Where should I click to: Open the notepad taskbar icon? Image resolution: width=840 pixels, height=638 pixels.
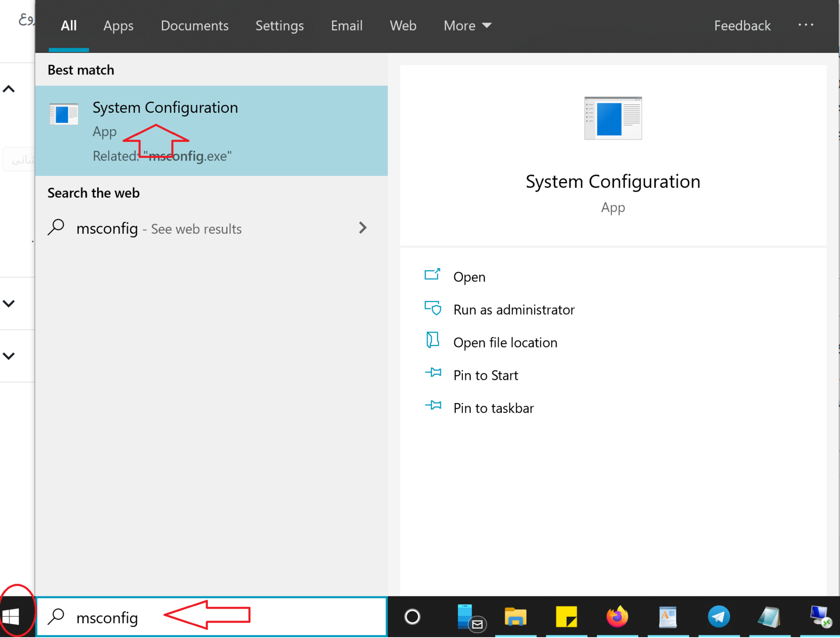tap(770, 617)
